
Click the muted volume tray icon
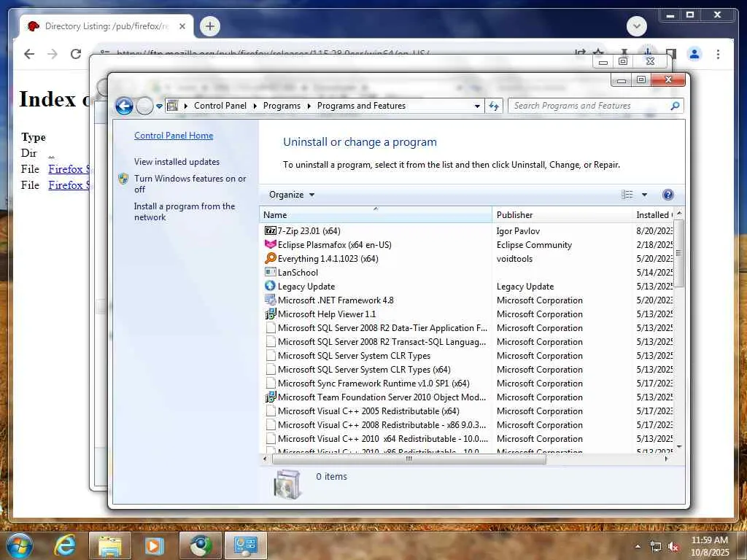tap(673, 547)
